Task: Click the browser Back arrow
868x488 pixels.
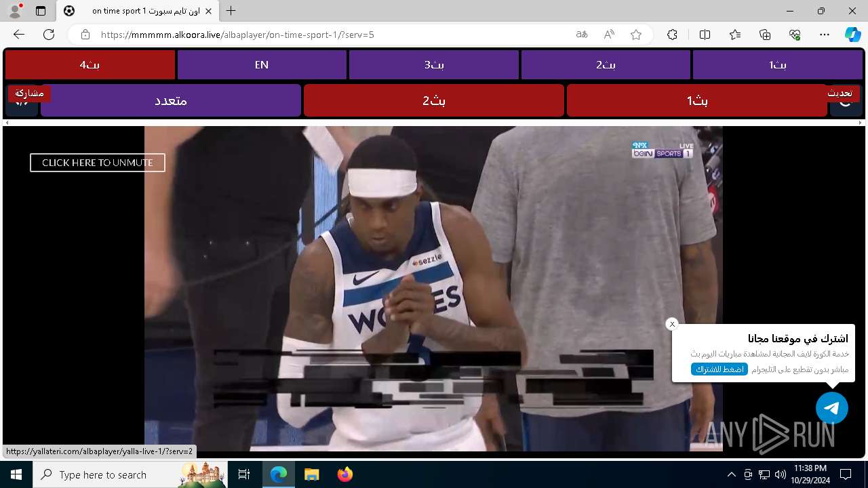Action: click(19, 35)
